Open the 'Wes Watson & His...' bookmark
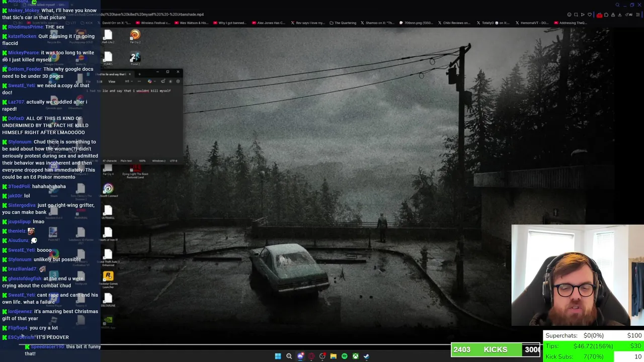The width and height of the screenshot is (644, 362). click(191, 23)
